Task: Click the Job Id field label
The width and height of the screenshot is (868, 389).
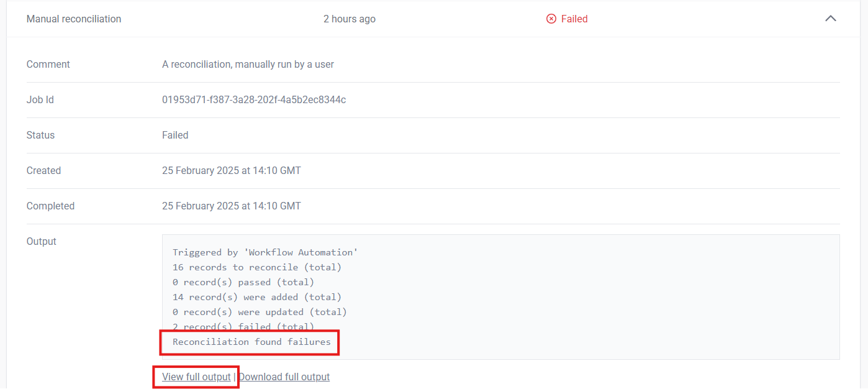Action: pos(40,99)
